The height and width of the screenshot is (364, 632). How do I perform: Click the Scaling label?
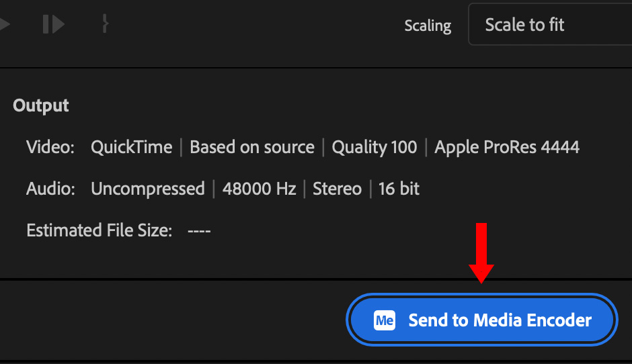pyautogui.click(x=428, y=26)
